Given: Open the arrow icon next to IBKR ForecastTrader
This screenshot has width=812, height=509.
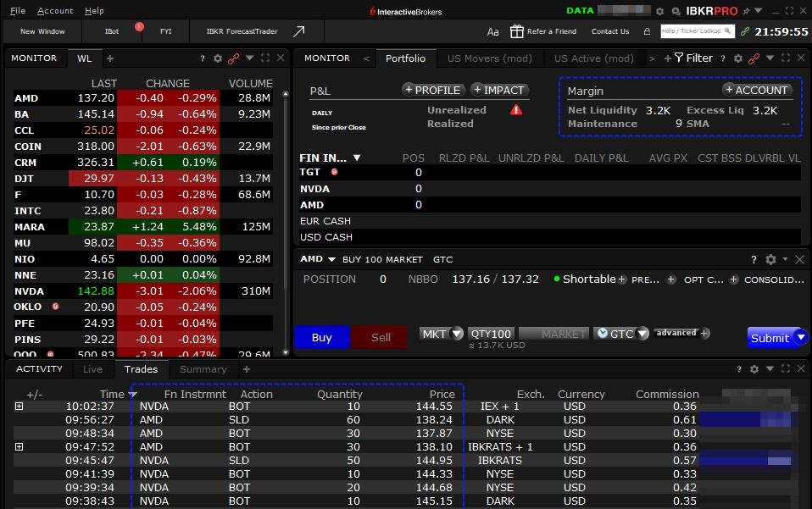Looking at the screenshot, I should point(299,31).
